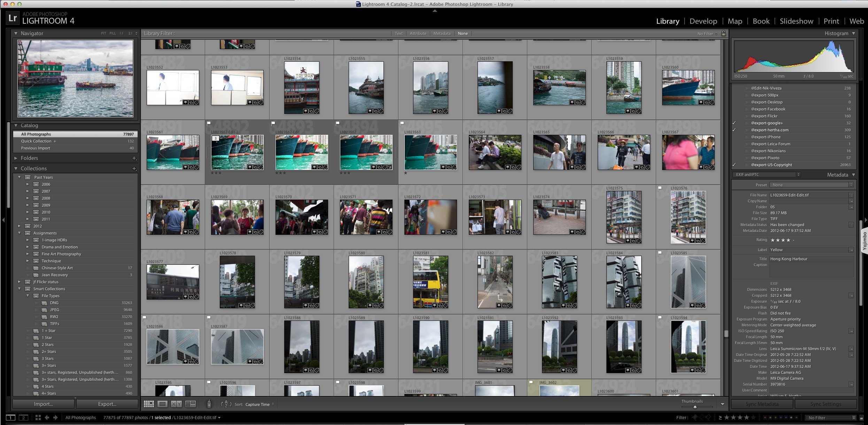This screenshot has height=425, width=868.
Task: Open the Print module
Action: click(831, 21)
